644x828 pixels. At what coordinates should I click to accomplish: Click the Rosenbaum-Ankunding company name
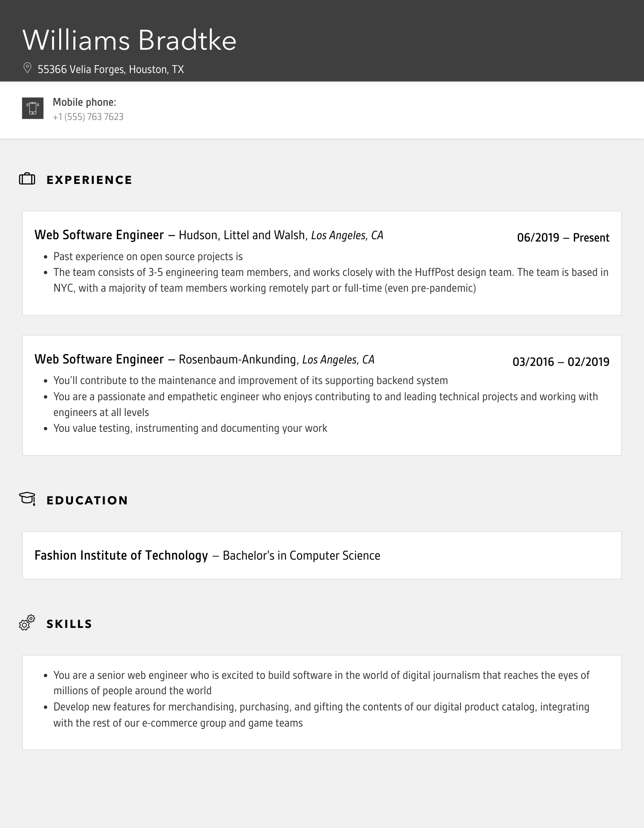coord(238,360)
